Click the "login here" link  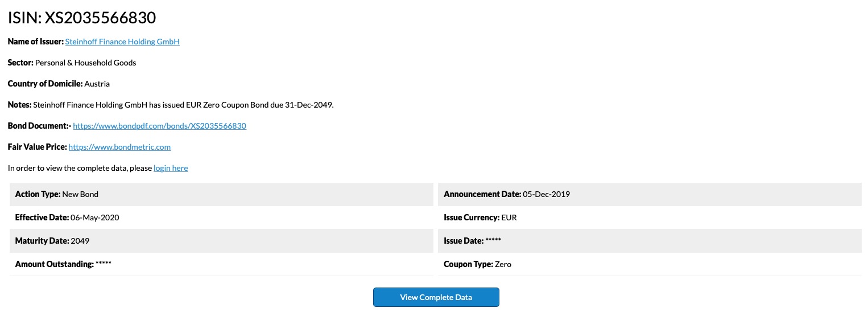[171, 168]
